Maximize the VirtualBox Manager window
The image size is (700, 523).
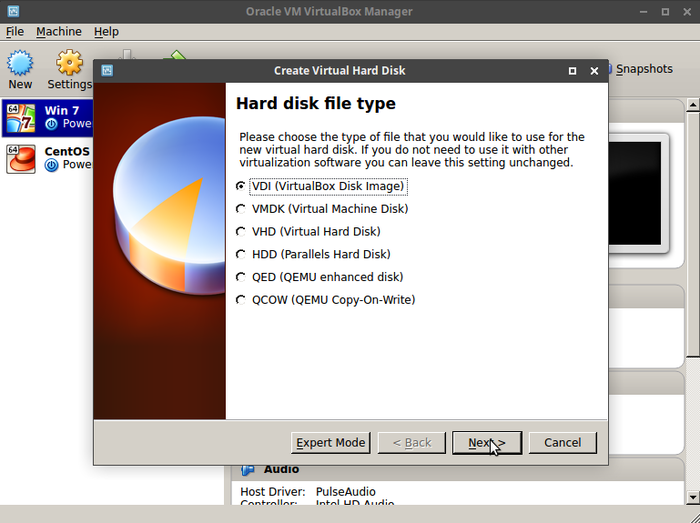point(665,12)
